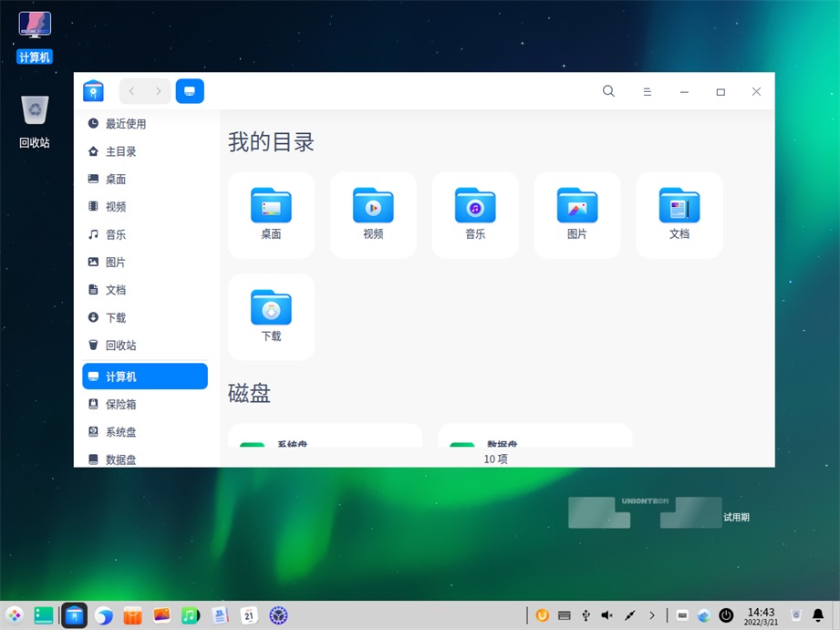Open 回收站 from the sidebar

(120, 346)
